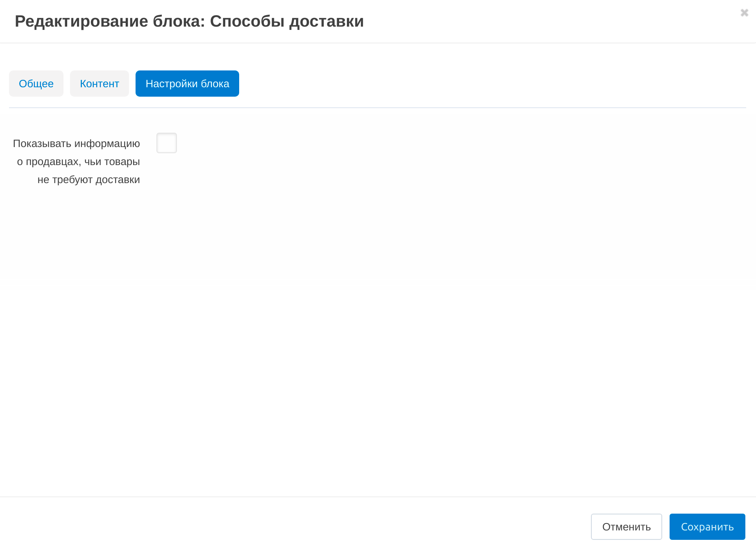Viewport: 756px width, 555px height.
Task: Tick the box beside Показывать информацию
Action: click(x=167, y=143)
